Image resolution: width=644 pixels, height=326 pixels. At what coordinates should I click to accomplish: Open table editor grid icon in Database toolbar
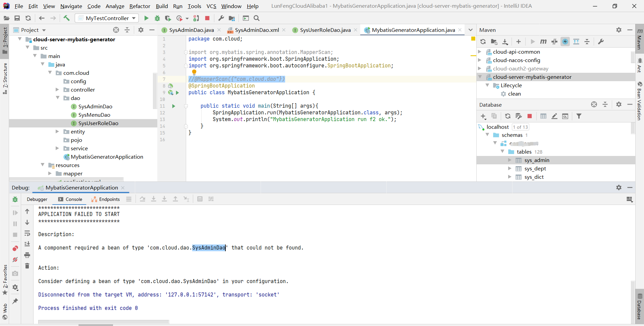[543, 116]
